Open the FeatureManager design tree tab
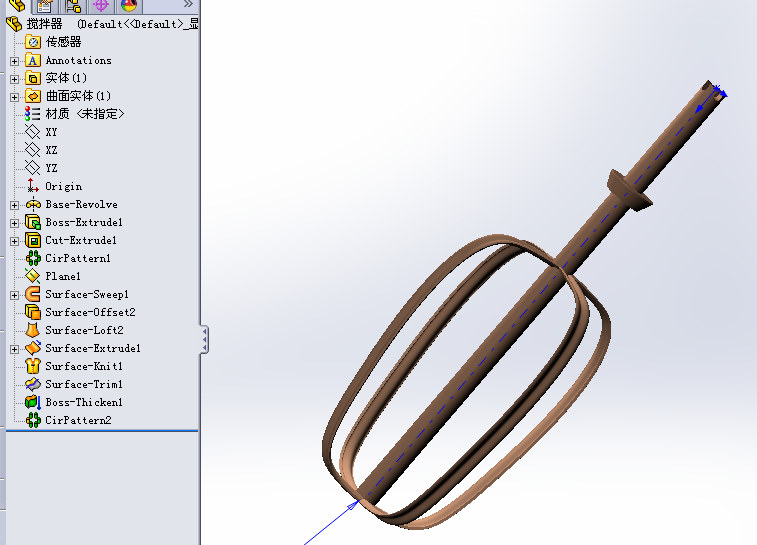Viewport: 757px width, 545px height. pyautogui.click(x=17, y=5)
